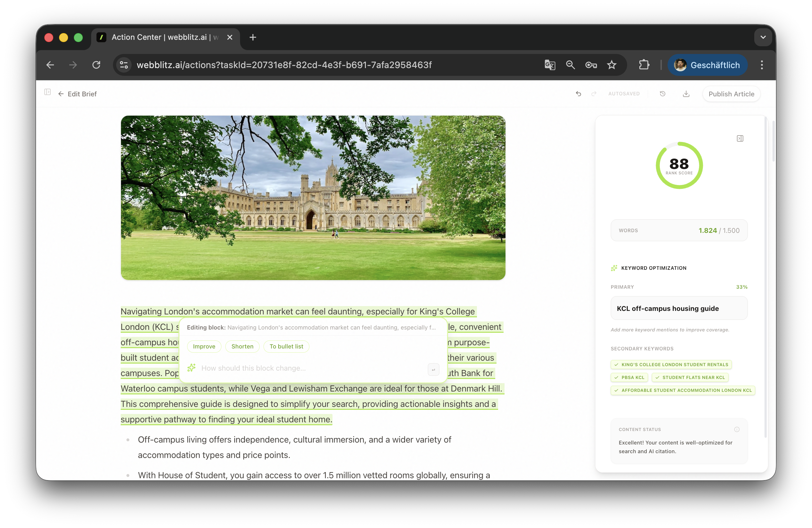
Task: Bookmark page with star icon
Action: [x=612, y=65]
